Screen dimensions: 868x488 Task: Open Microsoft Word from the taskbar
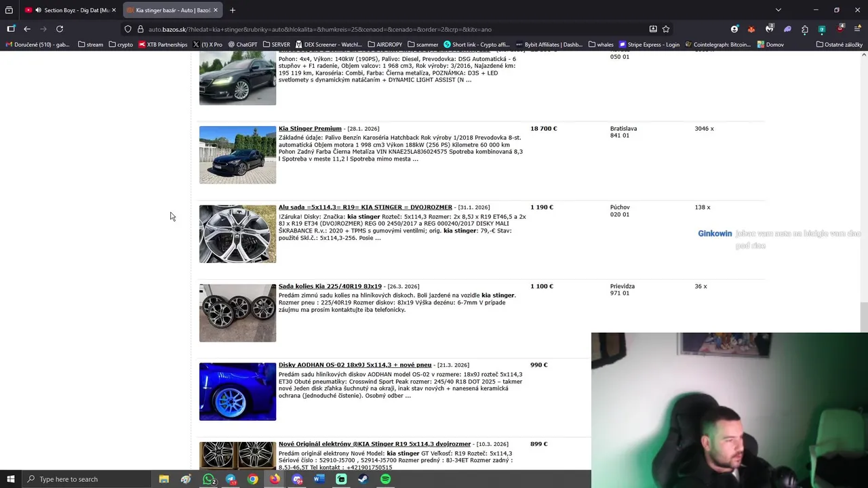(319, 479)
